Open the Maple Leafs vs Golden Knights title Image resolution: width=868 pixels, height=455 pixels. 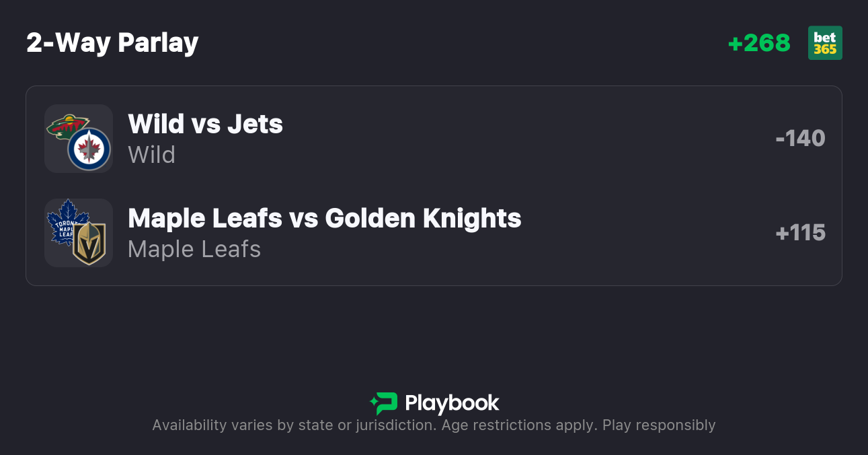tap(324, 218)
